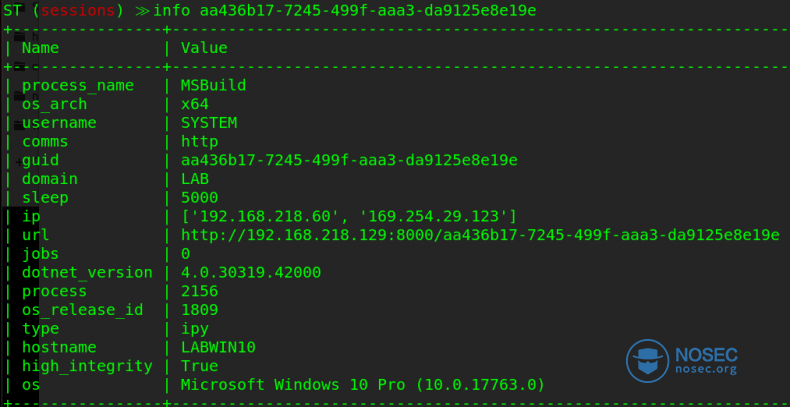Open the nosec.org link text

click(x=706, y=369)
